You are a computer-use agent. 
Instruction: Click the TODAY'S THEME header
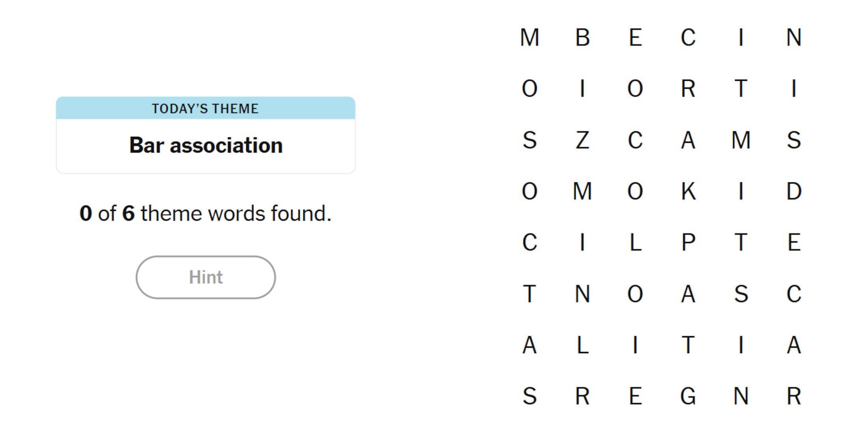click(x=206, y=108)
